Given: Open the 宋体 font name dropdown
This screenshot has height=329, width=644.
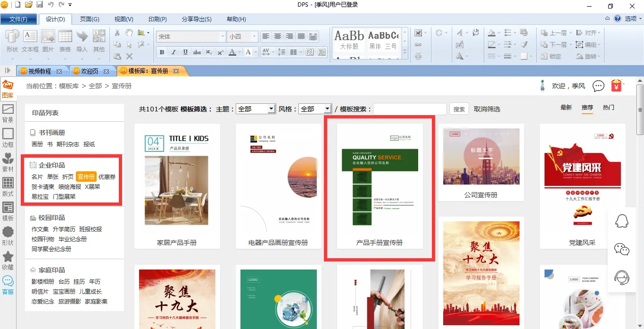Looking at the screenshot, I should tap(223, 36).
